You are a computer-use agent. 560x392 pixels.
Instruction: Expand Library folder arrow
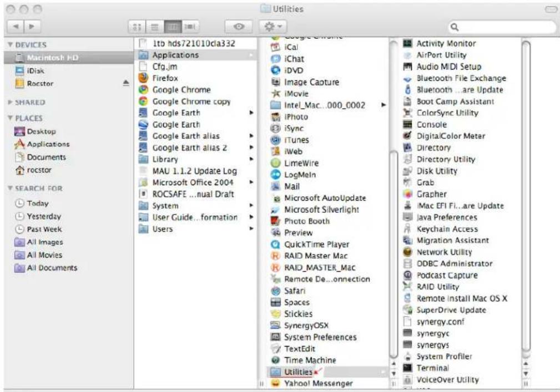click(251, 159)
